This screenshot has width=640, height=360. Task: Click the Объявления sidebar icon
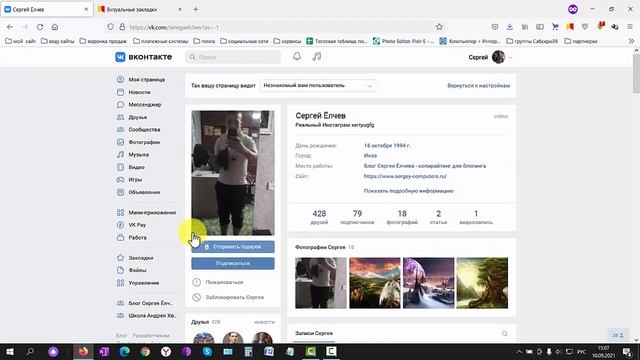120,192
